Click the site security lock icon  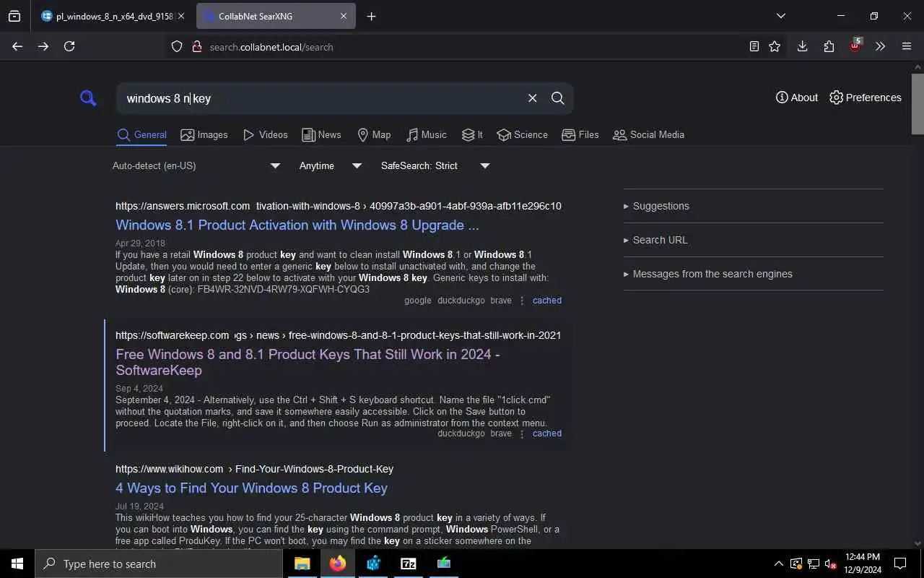pos(196,46)
